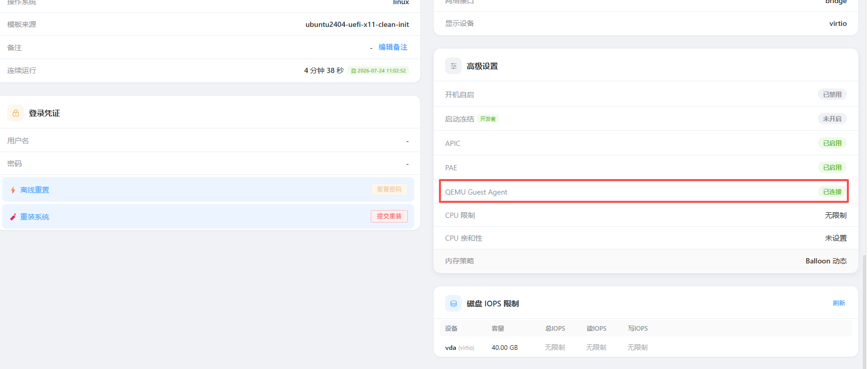Select the template name ubuntu2404-uefi-x11-clean-init
The height and width of the screenshot is (369, 868).
[357, 24]
